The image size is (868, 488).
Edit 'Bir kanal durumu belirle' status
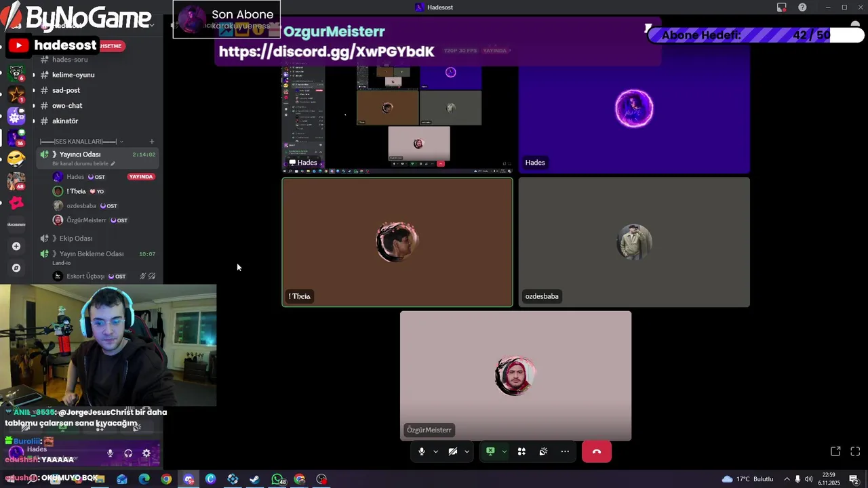tap(83, 163)
